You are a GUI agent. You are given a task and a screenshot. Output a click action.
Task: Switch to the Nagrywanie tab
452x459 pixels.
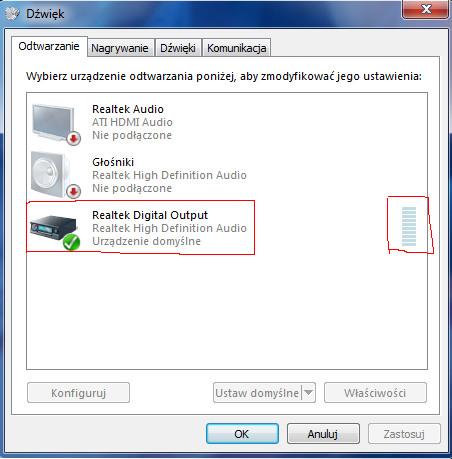click(120, 48)
